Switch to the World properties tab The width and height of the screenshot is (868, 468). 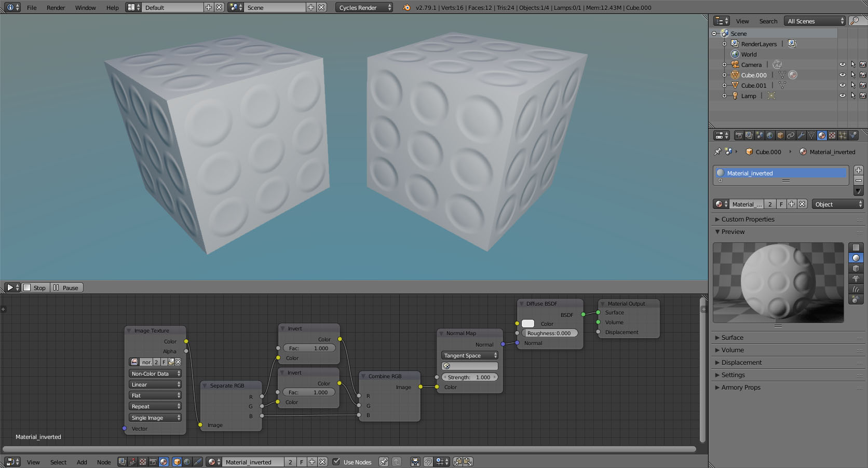(770, 135)
